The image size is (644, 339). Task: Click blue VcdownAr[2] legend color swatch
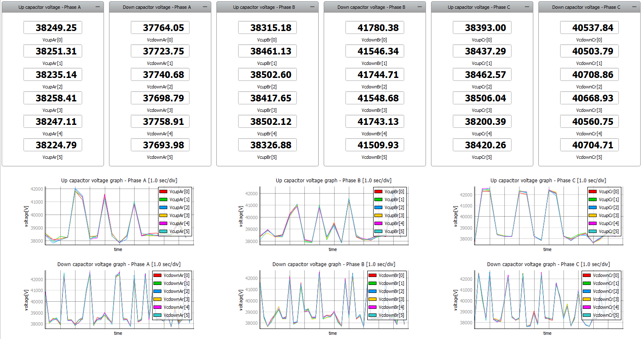pos(157,291)
